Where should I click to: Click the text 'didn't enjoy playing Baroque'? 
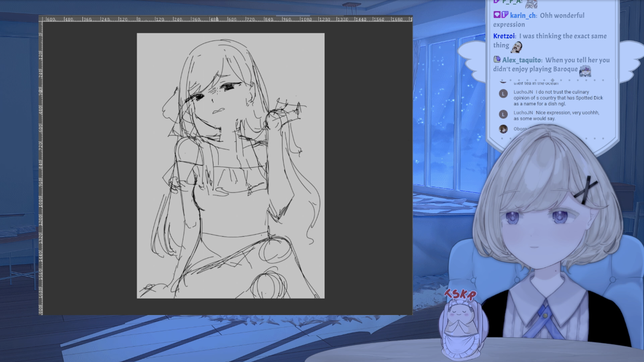pos(535,69)
